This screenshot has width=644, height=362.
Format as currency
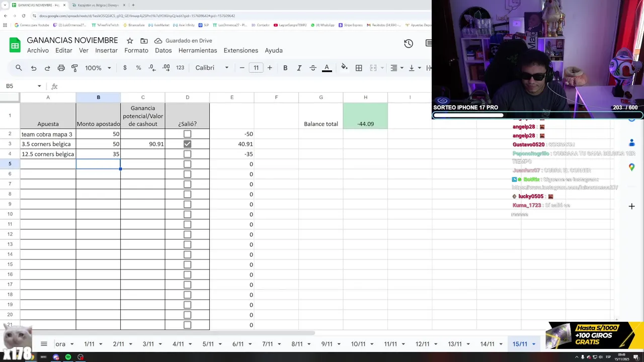click(x=125, y=68)
